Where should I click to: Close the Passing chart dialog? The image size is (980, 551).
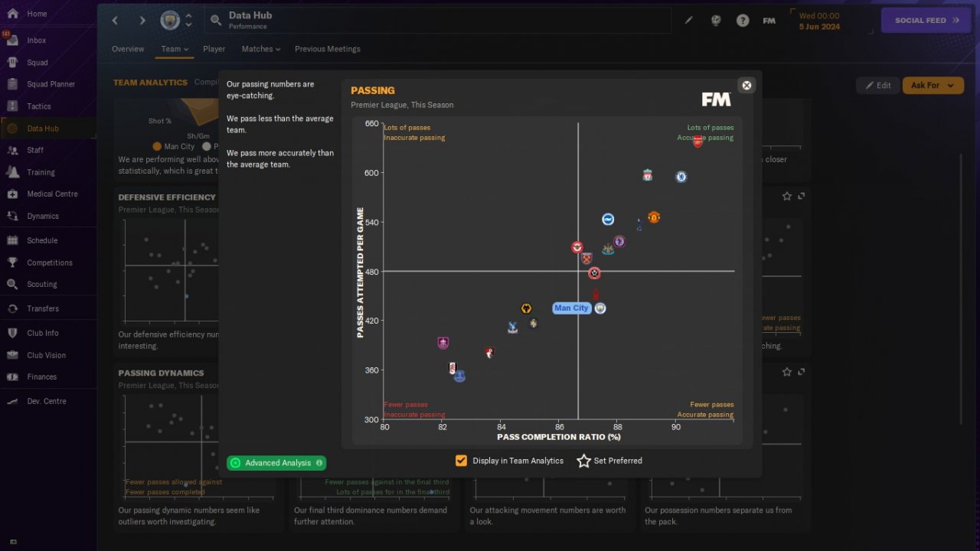click(x=747, y=85)
